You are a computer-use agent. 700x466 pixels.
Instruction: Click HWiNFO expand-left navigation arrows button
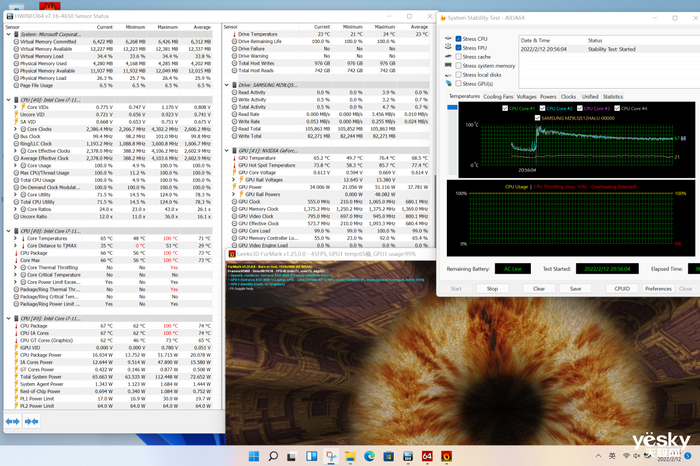[x=12, y=421]
